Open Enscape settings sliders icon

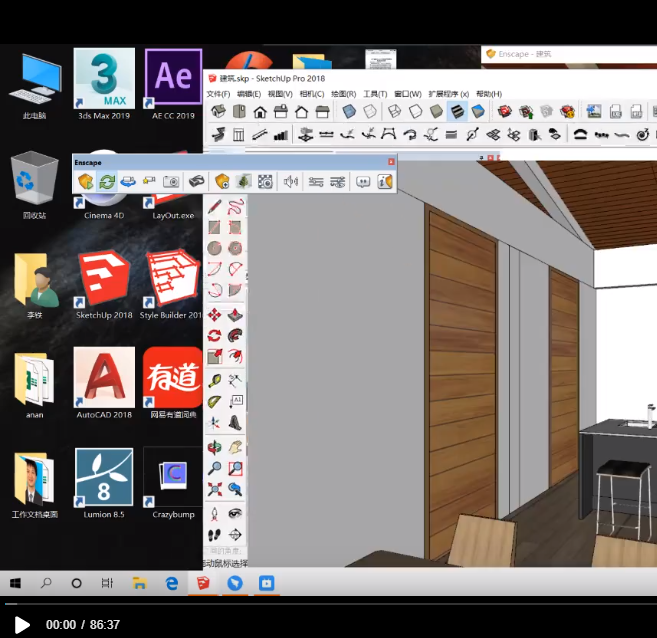pos(316,182)
